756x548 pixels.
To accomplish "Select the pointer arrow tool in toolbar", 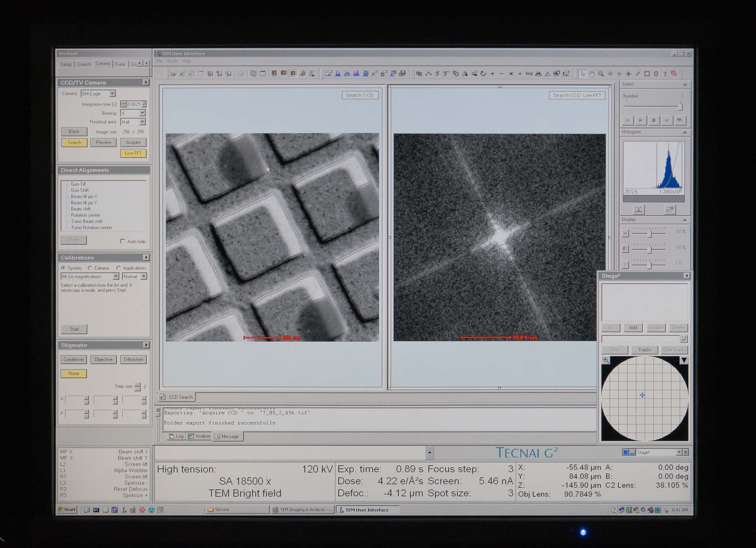I will pyautogui.click(x=583, y=74).
